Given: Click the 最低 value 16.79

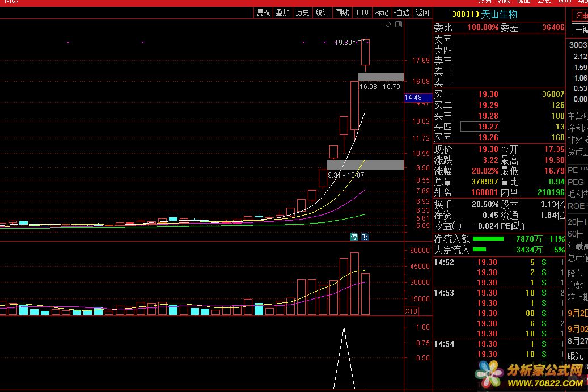Looking at the screenshot, I should (554, 171).
